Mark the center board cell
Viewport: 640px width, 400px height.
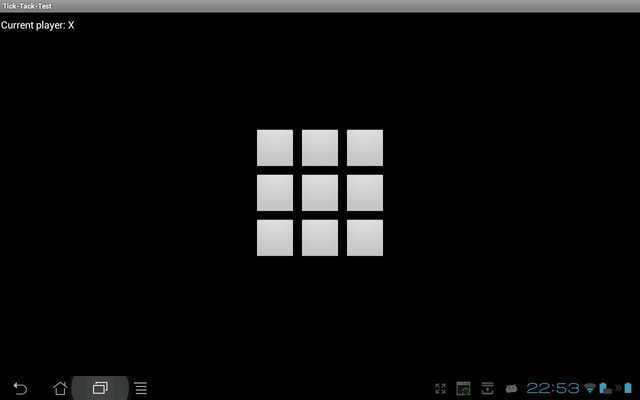(x=320, y=193)
